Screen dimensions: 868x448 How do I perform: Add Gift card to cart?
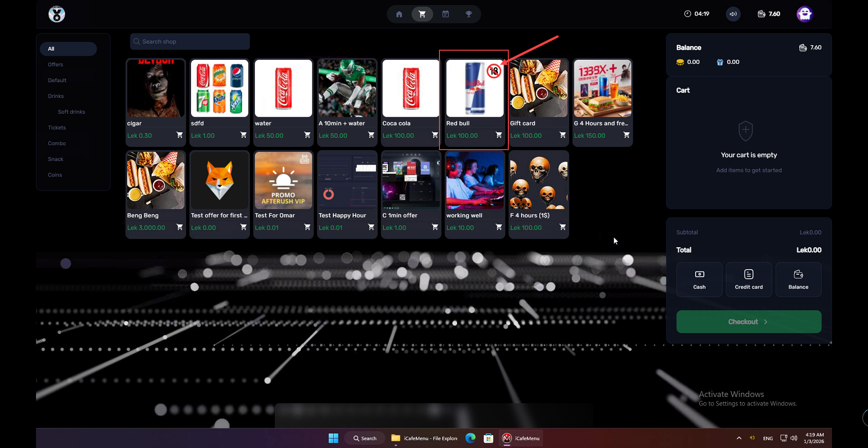(563, 135)
